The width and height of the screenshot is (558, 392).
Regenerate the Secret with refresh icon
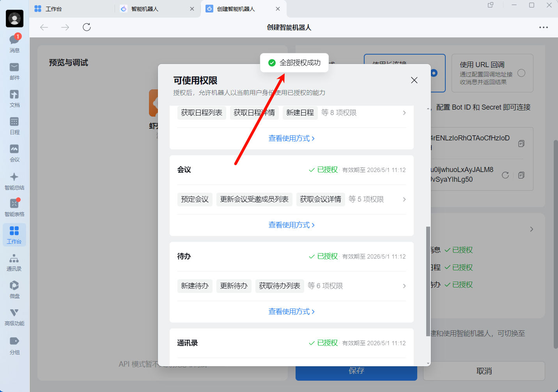tap(505, 175)
